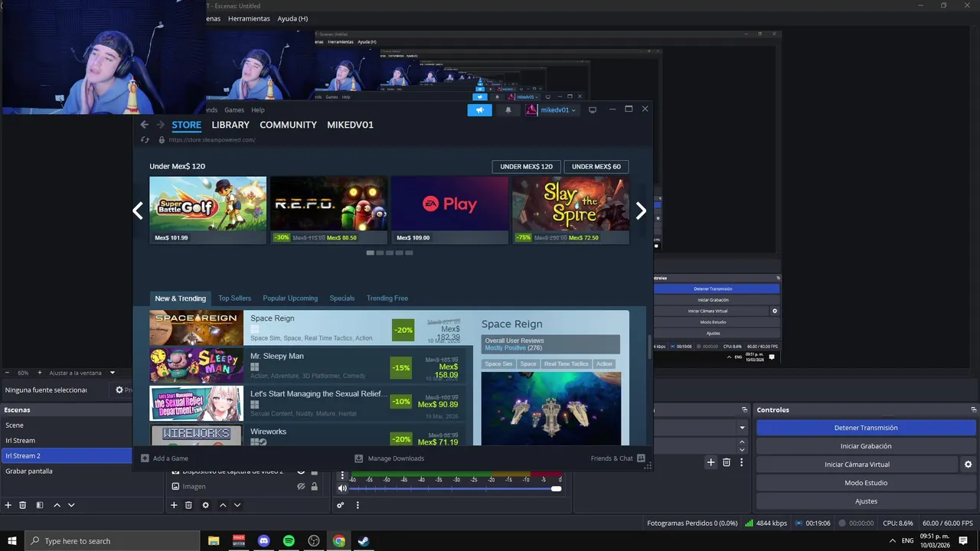Switch Steam to Big Picture mode icon
The width and height of the screenshot is (980, 551).
[592, 109]
